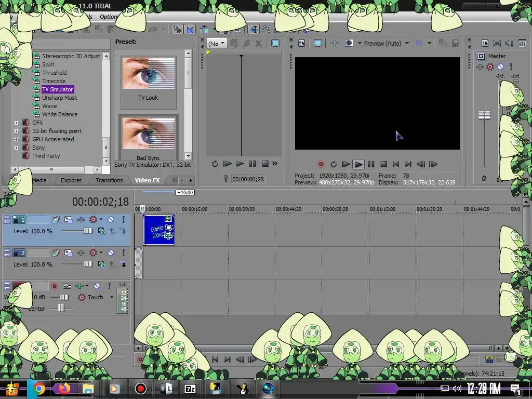The width and height of the screenshot is (532, 399).
Task: Open track FX for video track 1
Action: click(x=81, y=220)
